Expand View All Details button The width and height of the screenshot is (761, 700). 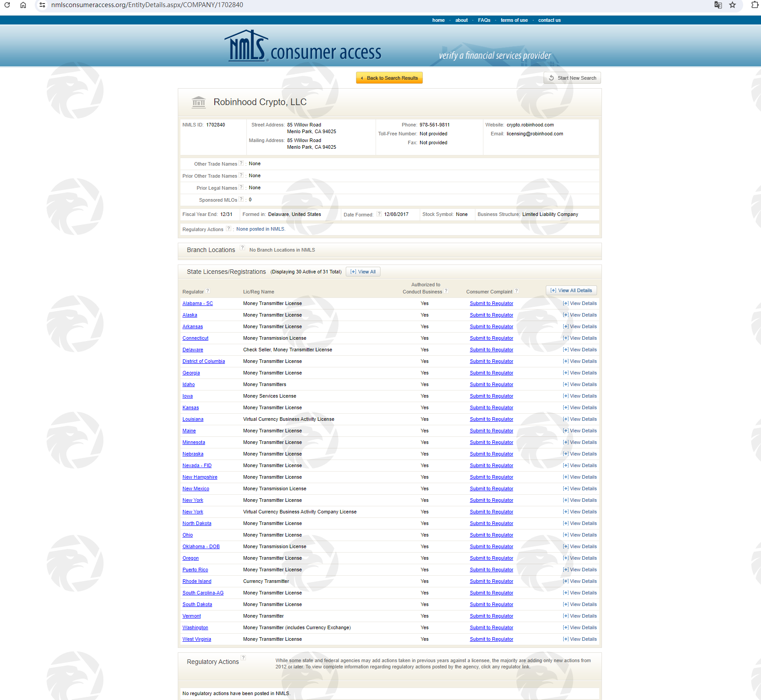571,290
